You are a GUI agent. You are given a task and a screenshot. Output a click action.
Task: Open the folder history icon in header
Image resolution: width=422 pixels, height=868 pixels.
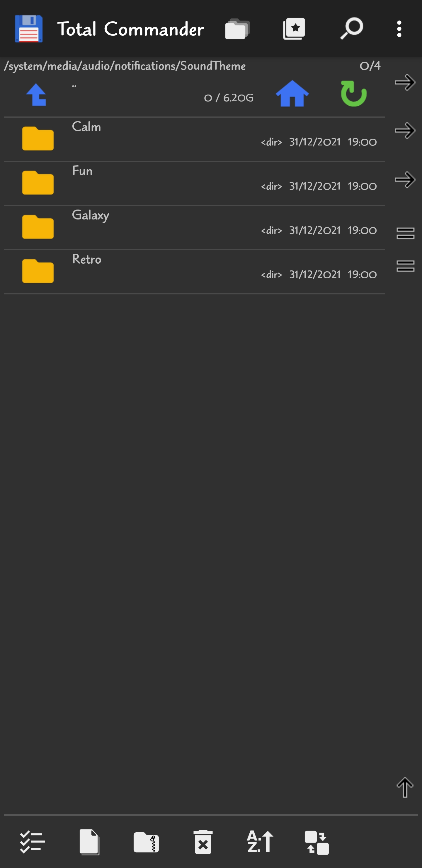pos(237,29)
